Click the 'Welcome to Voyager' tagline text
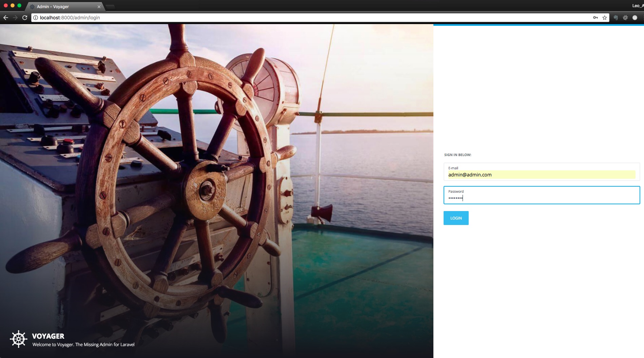This screenshot has width=644, height=358. point(83,344)
